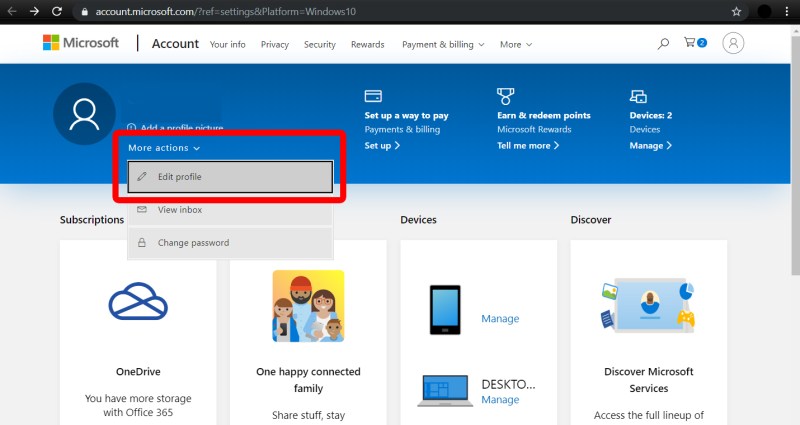Click the phone device icon
The image size is (800, 425).
click(445, 310)
